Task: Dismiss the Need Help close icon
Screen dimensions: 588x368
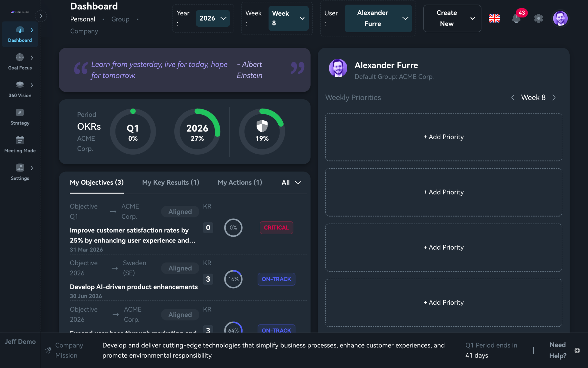Action: (577, 351)
